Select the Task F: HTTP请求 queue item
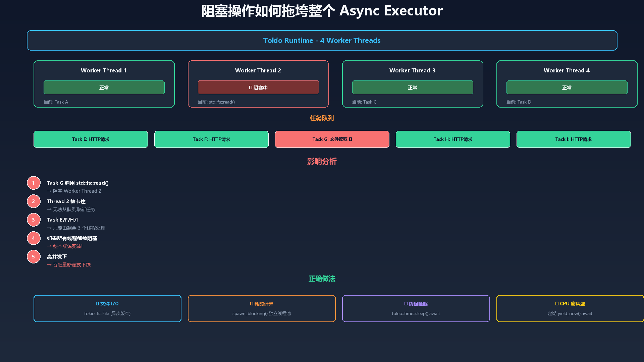This screenshot has height=362, width=644. [x=211, y=139]
